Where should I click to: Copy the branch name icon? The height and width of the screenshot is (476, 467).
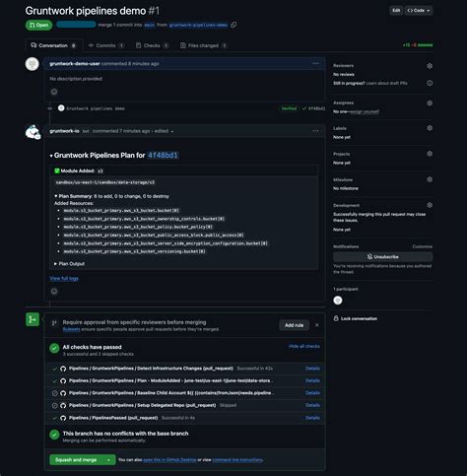233,25
